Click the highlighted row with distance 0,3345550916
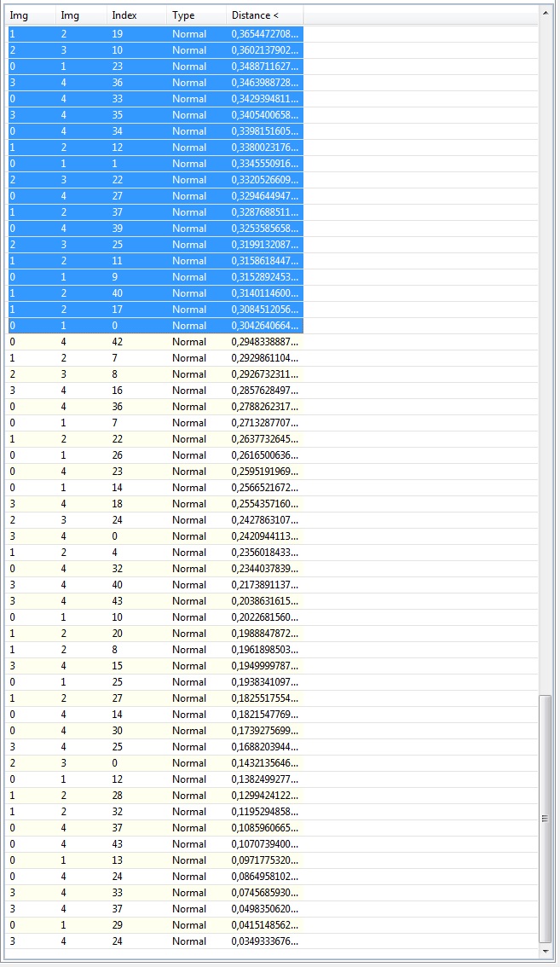The height and width of the screenshot is (967, 560). [x=153, y=164]
